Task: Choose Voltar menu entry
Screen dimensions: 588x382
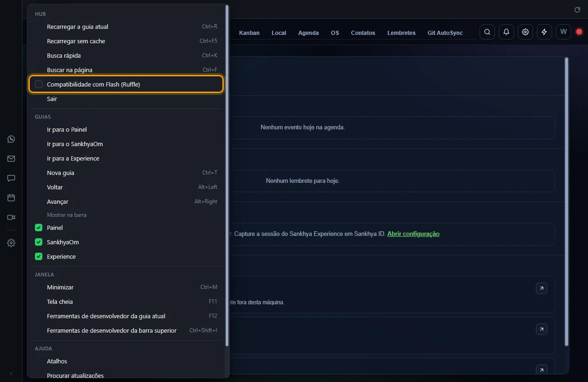Action: (x=127, y=187)
